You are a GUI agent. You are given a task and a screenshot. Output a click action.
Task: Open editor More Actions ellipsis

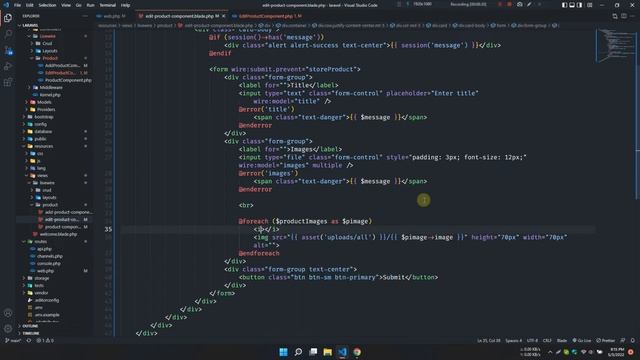(x=633, y=16)
